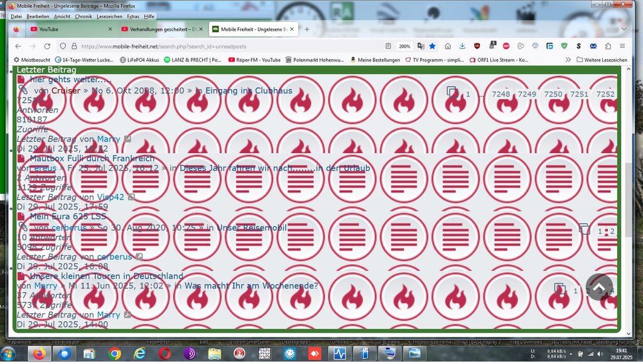Image resolution: width=643 pixels, height=364 pixels.
Task: Open the downloads panel arrow
Action: [x=462, y=46]
